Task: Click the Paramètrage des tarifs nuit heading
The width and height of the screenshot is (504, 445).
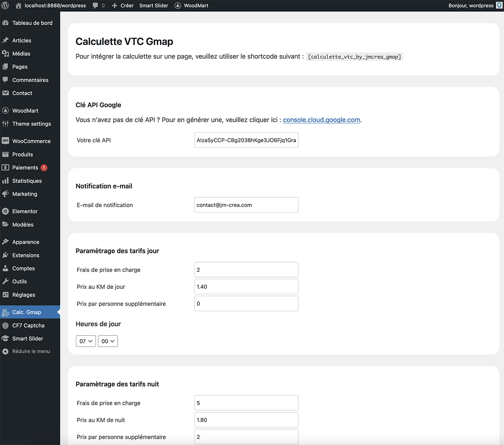Action: [x=117, y=384]
